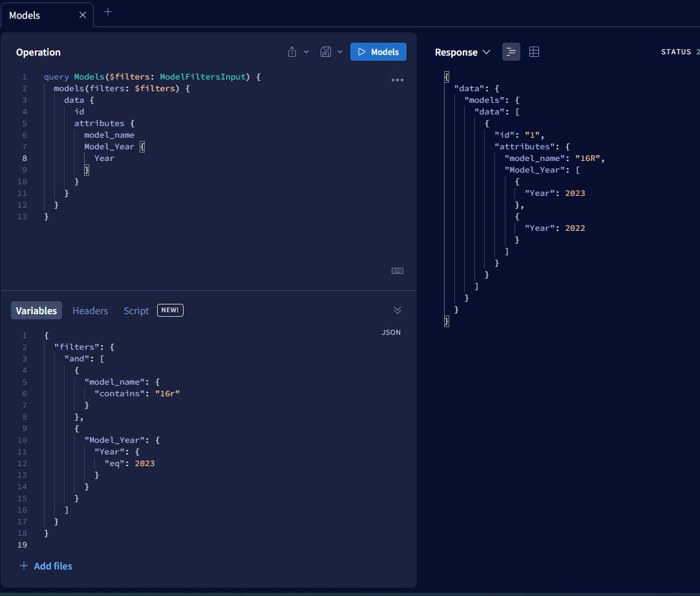Viewport: 700px width, 596px height.
Task: Switch response to table view icon
Action: (534, 52)
